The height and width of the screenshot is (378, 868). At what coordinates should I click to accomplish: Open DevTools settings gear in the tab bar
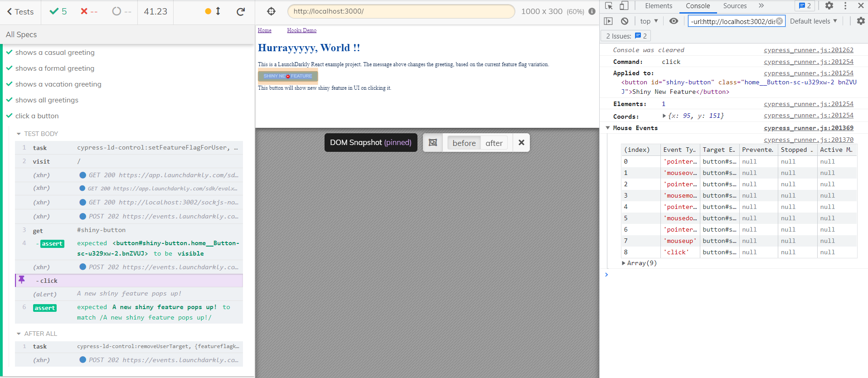tap(829, 6)
